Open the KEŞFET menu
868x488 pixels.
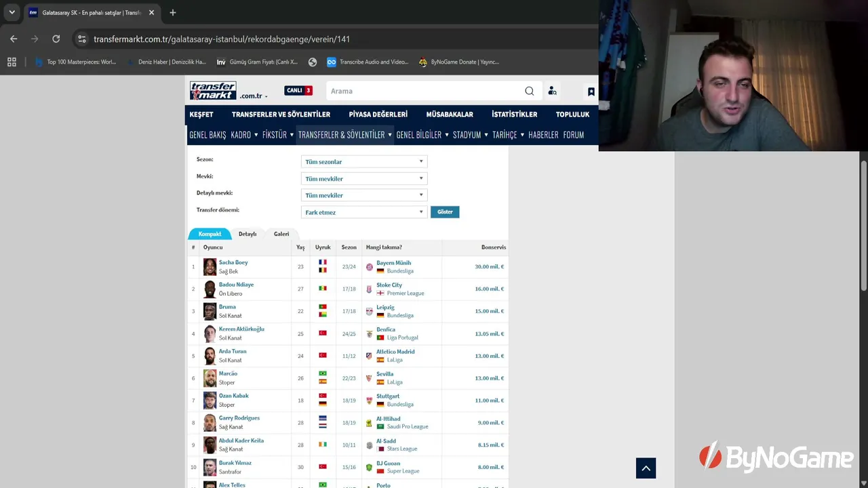tap(201, 115)
